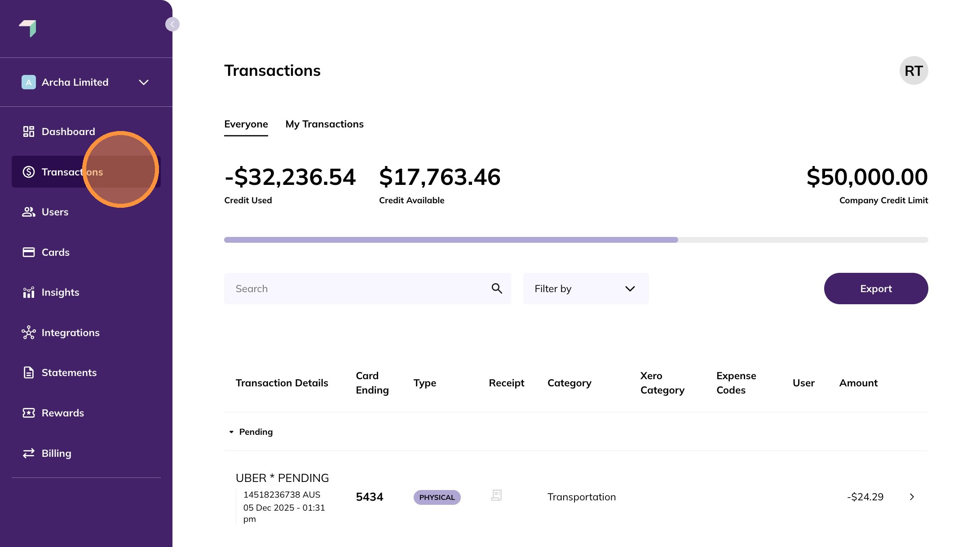Open the Users section
This screenshot has height=547, width=980.
coord(55,212)
